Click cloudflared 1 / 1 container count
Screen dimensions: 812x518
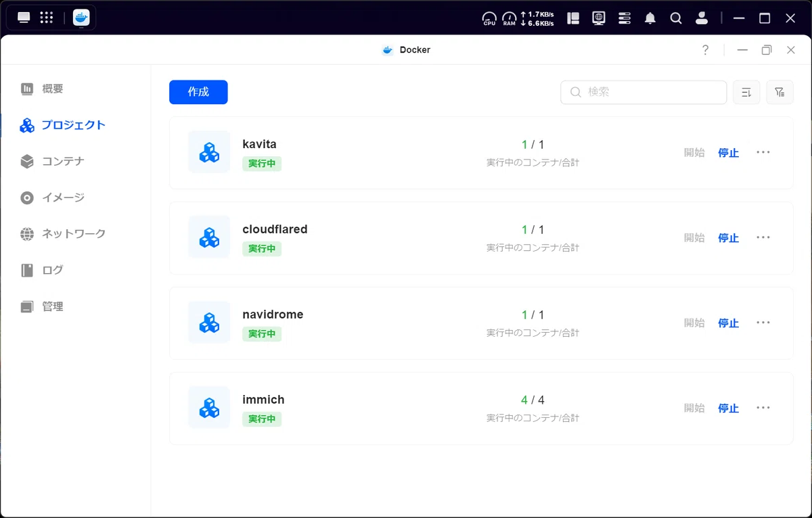click(x=533, y=230)
